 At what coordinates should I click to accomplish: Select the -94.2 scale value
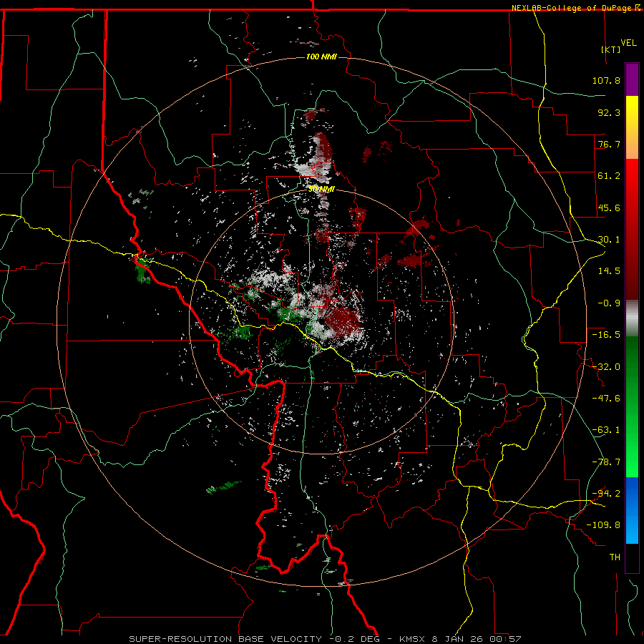[606, 493]
